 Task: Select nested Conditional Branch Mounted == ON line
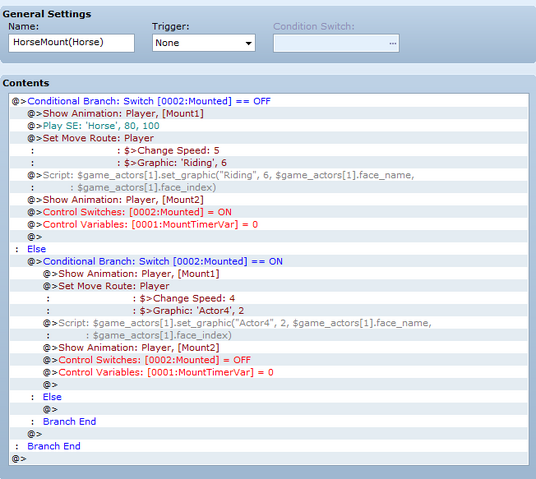pos(268,261)
